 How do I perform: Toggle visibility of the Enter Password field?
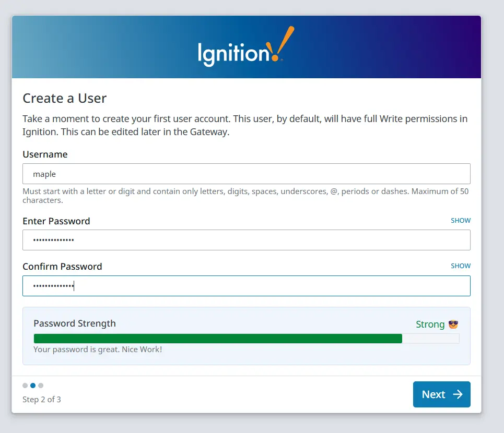pyautogui.click(x=460, y=220)
